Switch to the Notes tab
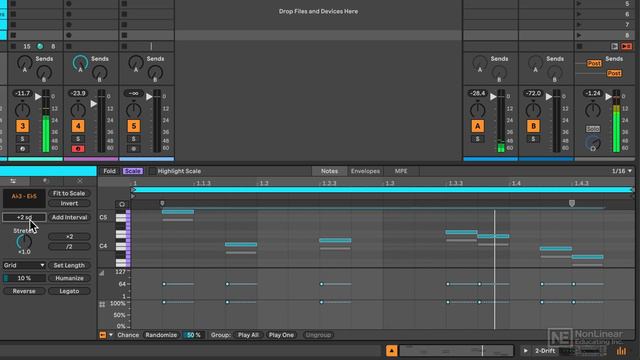The height and width of the screenshot is (360, 640). point(329,171)
